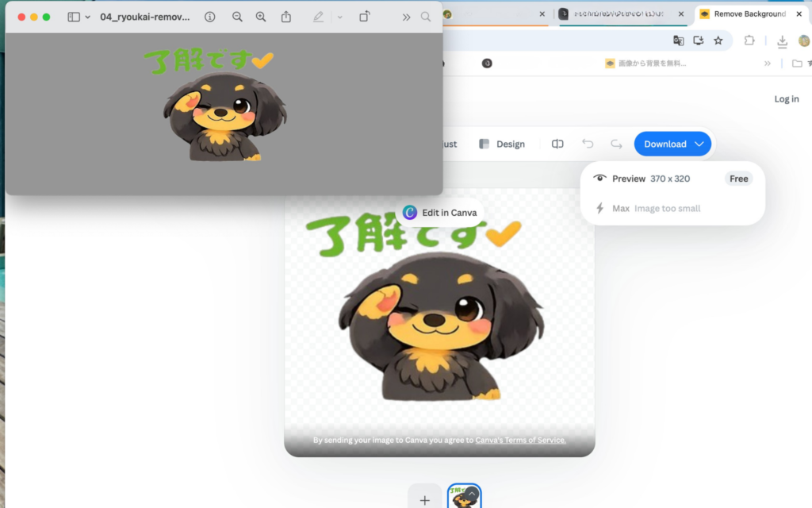
Task: Show more Preview toolbar items
Action: [x=407, y=17]
